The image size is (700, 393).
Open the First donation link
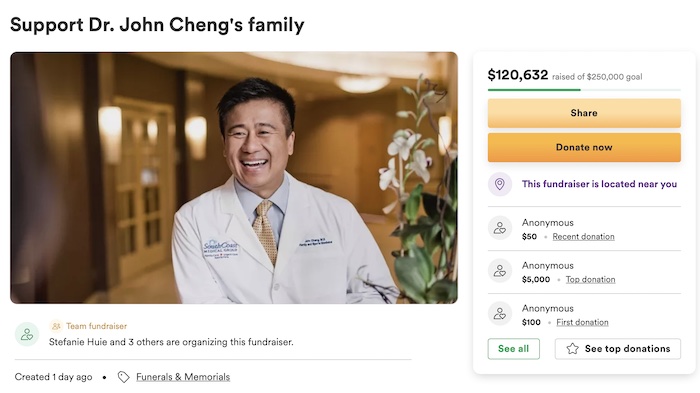coord(582,322)
